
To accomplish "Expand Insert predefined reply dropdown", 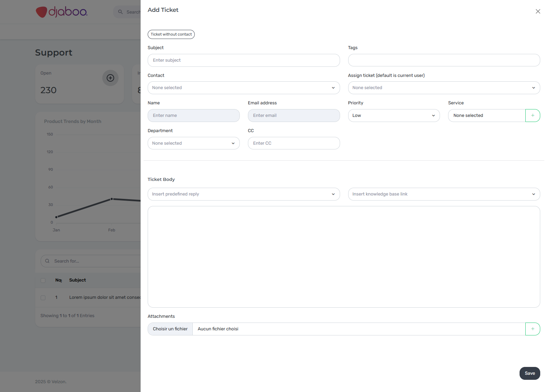I will [x=244, y=194].
